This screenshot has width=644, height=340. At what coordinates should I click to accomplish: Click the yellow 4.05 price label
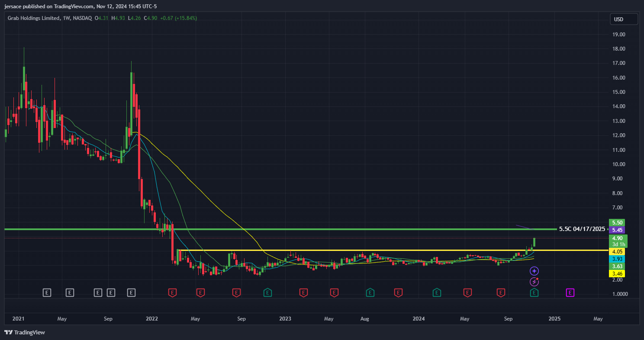click(x=618, y=251)
